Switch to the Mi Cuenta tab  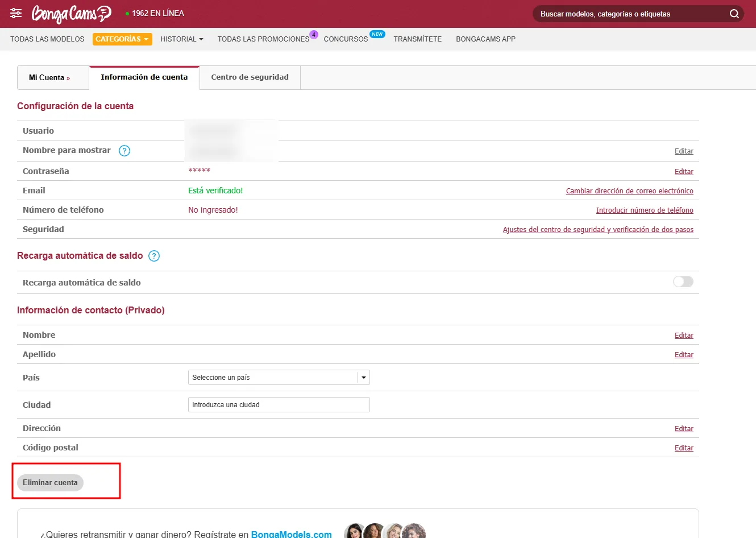click(x=53, y=77)
